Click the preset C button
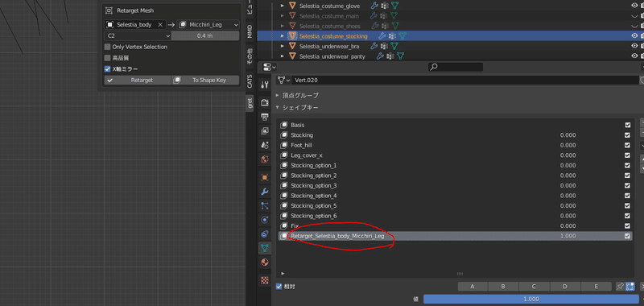Viewport: 644px width, 306px height. [535, 287]
